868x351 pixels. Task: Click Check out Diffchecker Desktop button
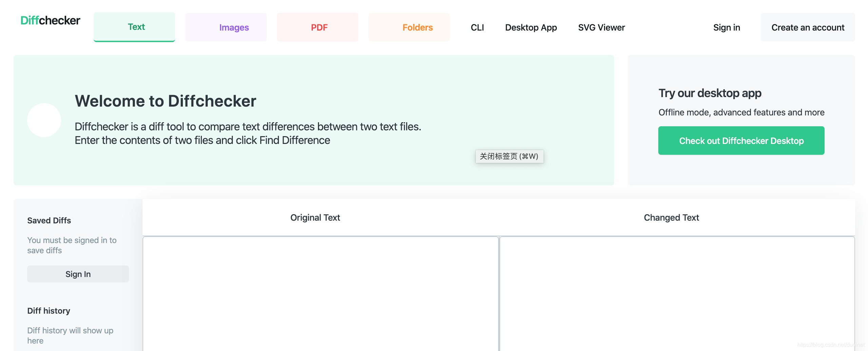pyautogui.click(x=741, y=141)
